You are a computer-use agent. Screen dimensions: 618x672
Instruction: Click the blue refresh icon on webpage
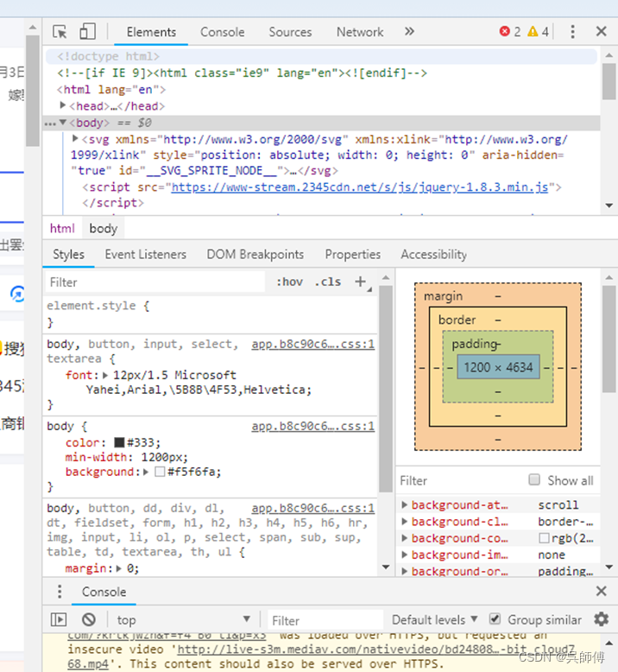(17, 294)
